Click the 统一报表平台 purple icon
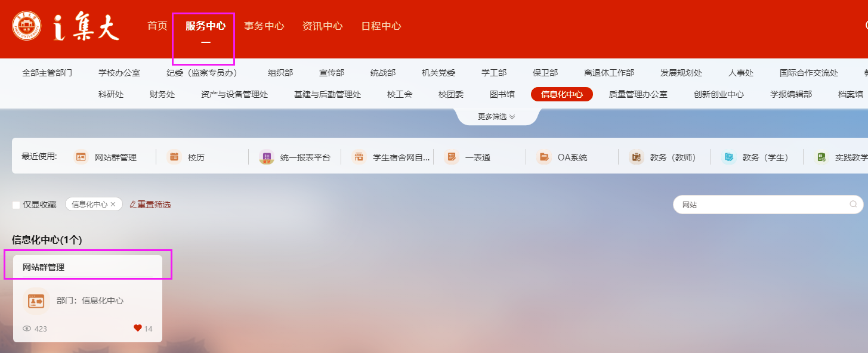 266,157
